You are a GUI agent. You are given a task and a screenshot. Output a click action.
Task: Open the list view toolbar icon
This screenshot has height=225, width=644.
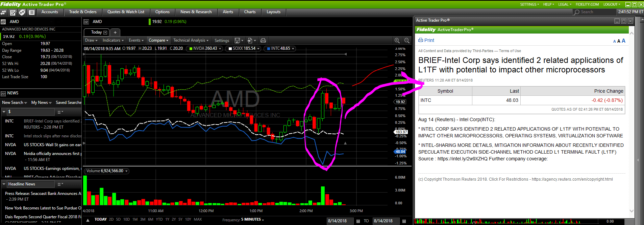coord(32,13)
